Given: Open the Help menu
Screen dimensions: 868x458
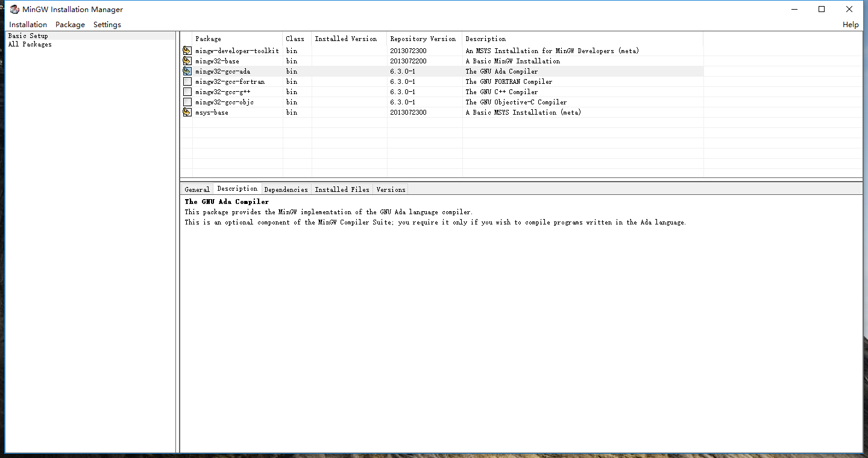Looking at the screenshot, I should tap(851, 24).
